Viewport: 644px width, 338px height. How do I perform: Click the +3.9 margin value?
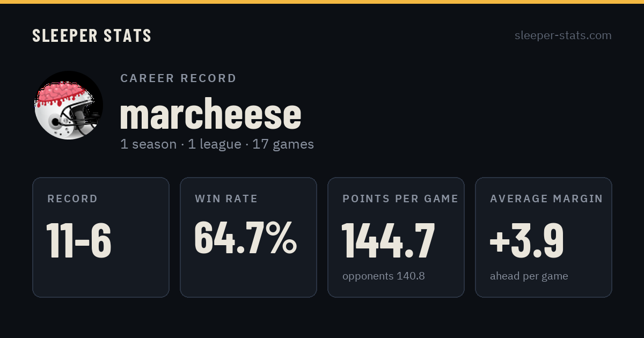pyautogui.click(x=527, y=240)
